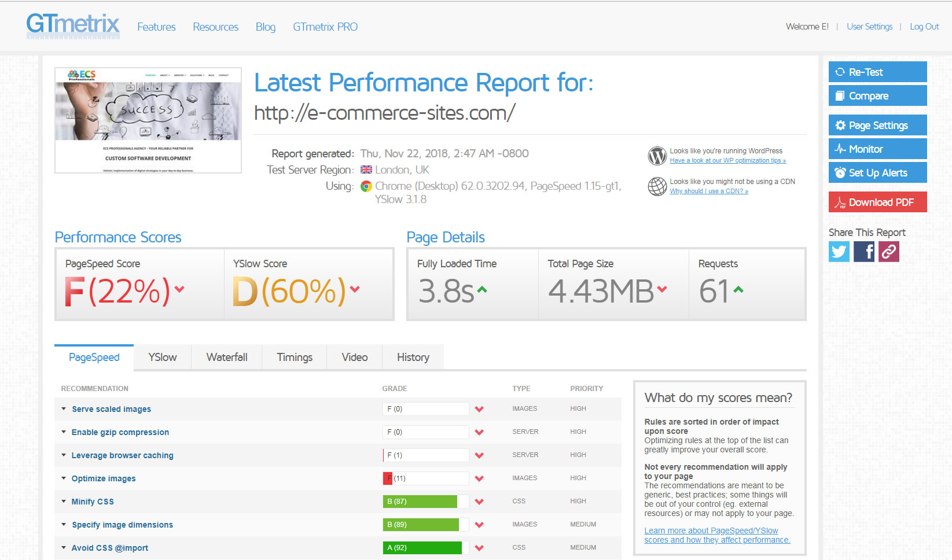Click red chevron in Serve scaled images row
The image size is (952, 560).
pos(479,409)
